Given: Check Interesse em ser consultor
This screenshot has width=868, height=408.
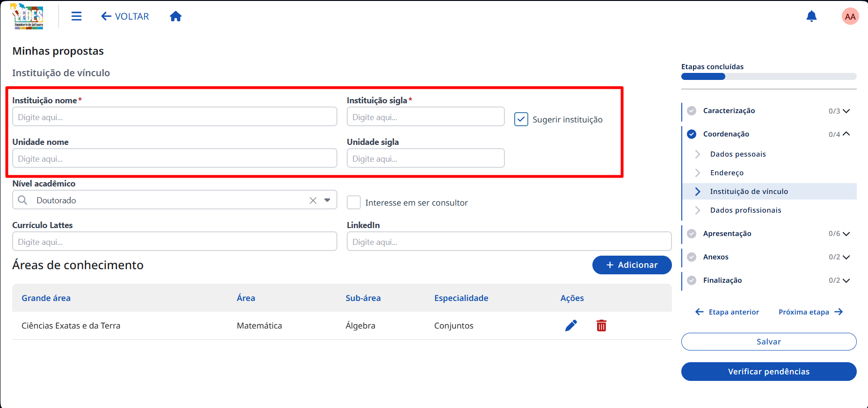Looking at the screenshot, I should click(x=354, y=202).
